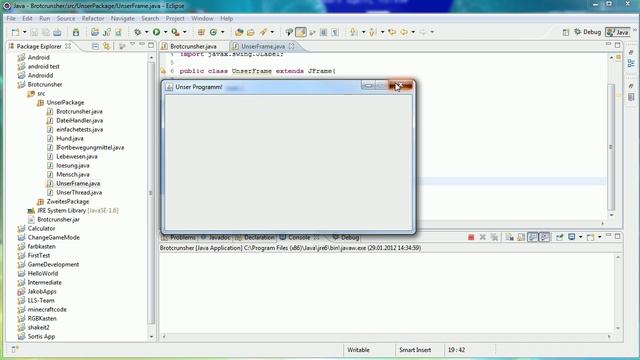Viewport: 640px width, 360px height.
Task: Switch to the Javadoc tab
Action: click(x=219, y=237)
